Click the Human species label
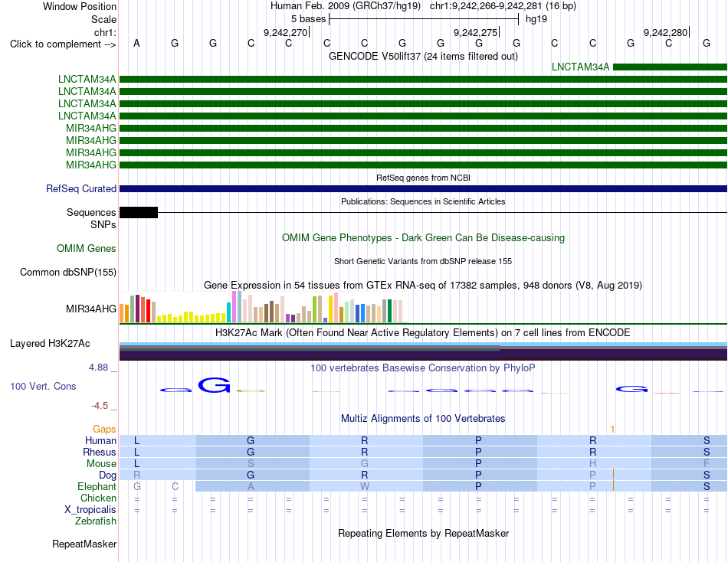This screenshot has width=728, height=562. (100, 440)
